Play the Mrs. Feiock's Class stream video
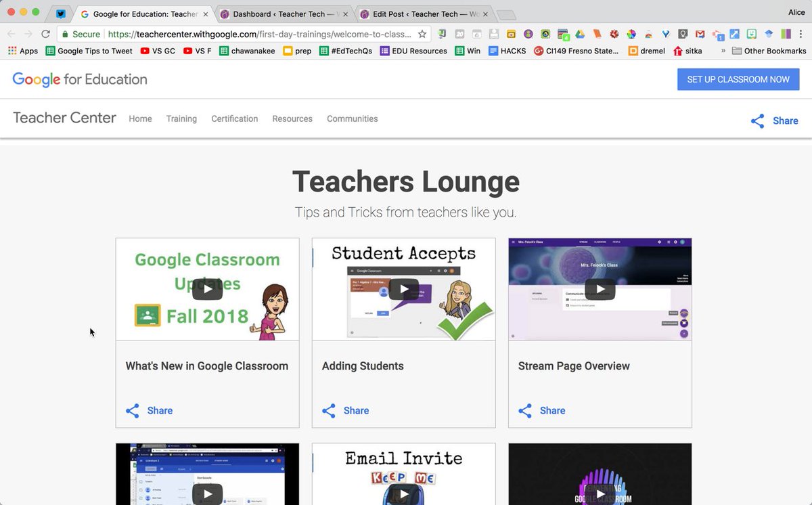Viewport: 812px width, 505px height. click(600, 289)
